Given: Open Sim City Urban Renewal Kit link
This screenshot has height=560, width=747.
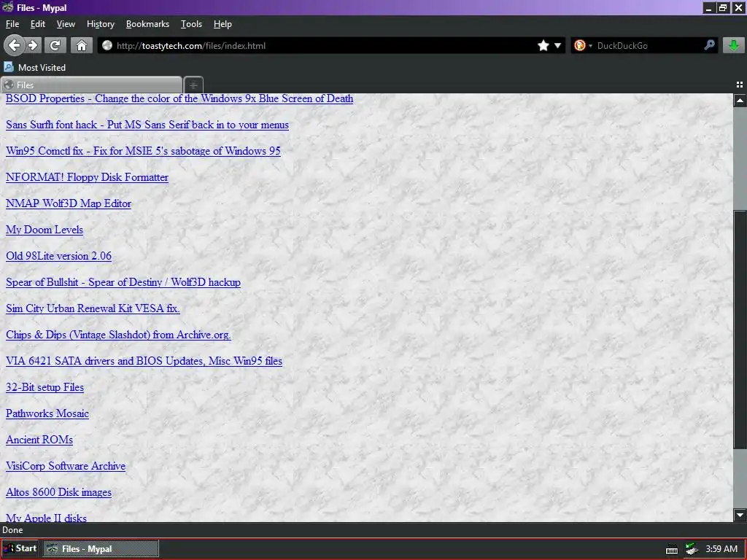Looking at the screenshot, I should click(93, 308).
